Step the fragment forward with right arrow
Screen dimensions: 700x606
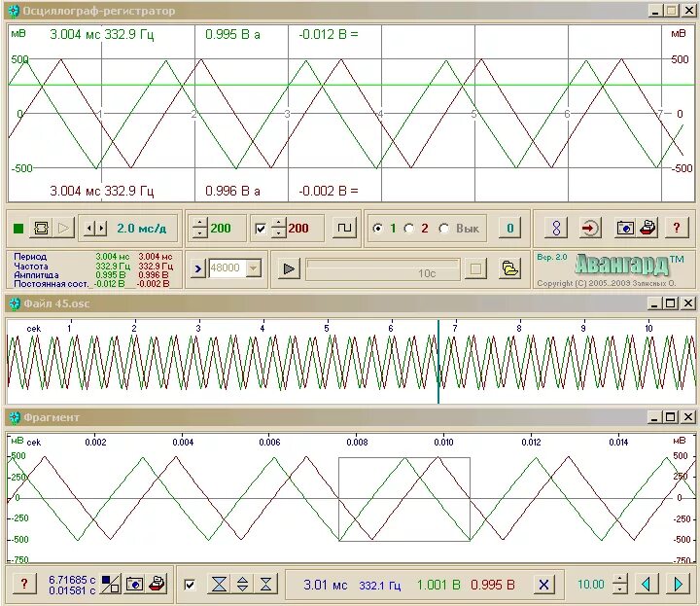click(x=678, y=584)
